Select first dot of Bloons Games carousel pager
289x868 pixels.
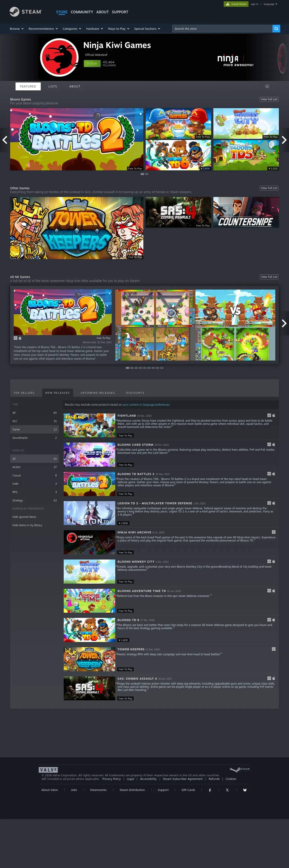142,174
